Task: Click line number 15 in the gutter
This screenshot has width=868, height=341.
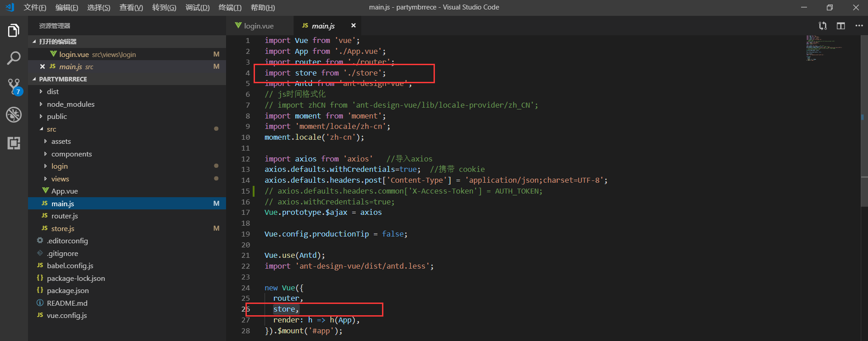Action: [245, 191]
